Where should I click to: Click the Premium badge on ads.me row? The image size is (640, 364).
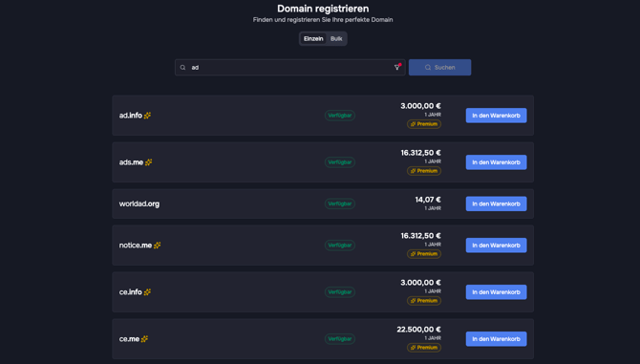coord(424,171)
